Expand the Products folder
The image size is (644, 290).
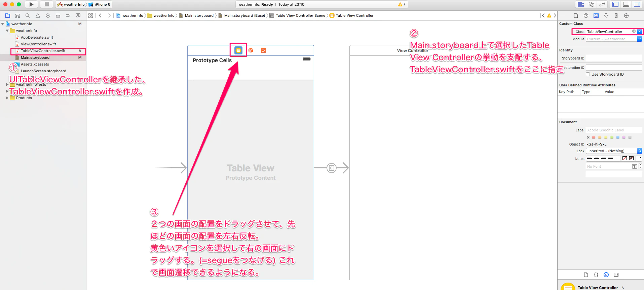[x=7, y=98]
